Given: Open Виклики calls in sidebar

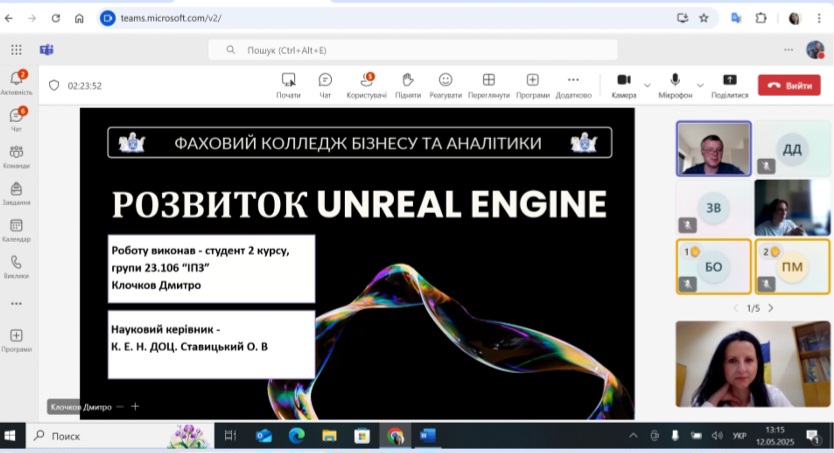Looking at the screenshot, I should click(x=16, y=264).
